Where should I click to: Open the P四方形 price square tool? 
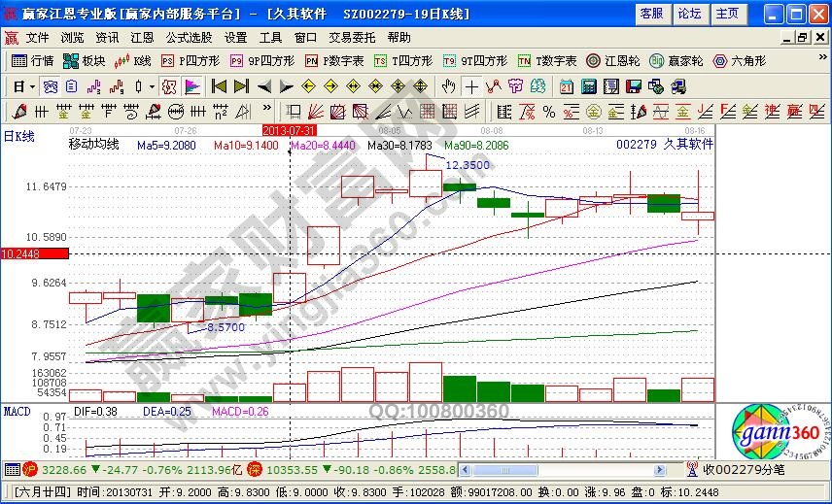pyautogui.click(x=191, y=61)
